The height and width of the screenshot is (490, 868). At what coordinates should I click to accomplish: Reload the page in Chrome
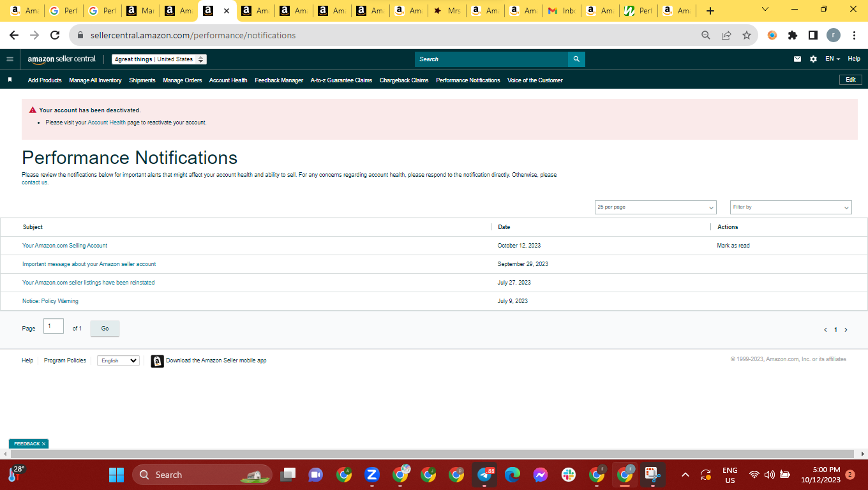[x=55, y=36]
